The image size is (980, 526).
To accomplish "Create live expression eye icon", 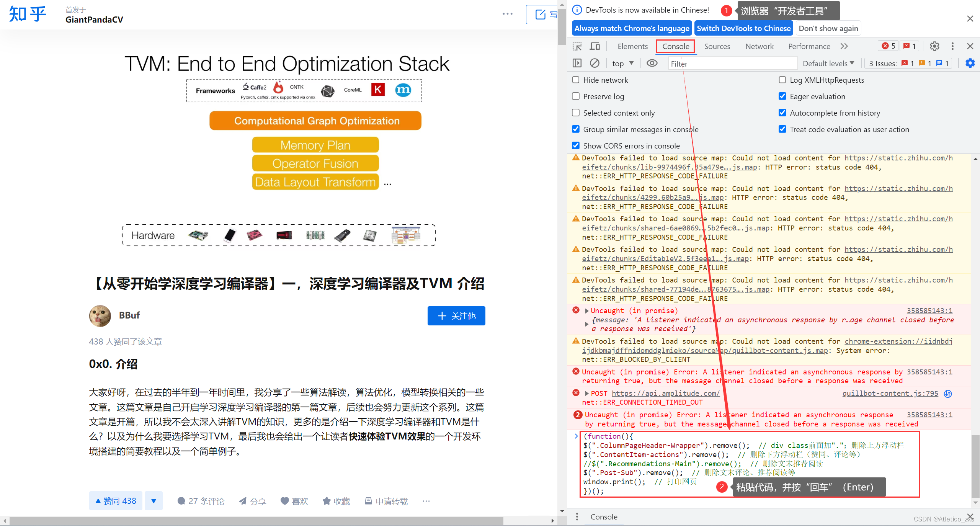I will point(652,63).
